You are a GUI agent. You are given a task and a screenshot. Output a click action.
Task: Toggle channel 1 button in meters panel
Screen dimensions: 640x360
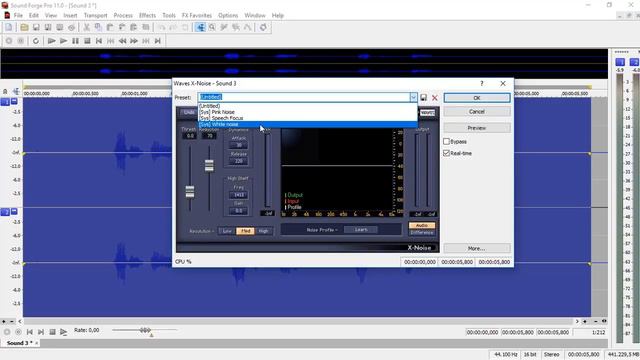(x=620, y=62)
